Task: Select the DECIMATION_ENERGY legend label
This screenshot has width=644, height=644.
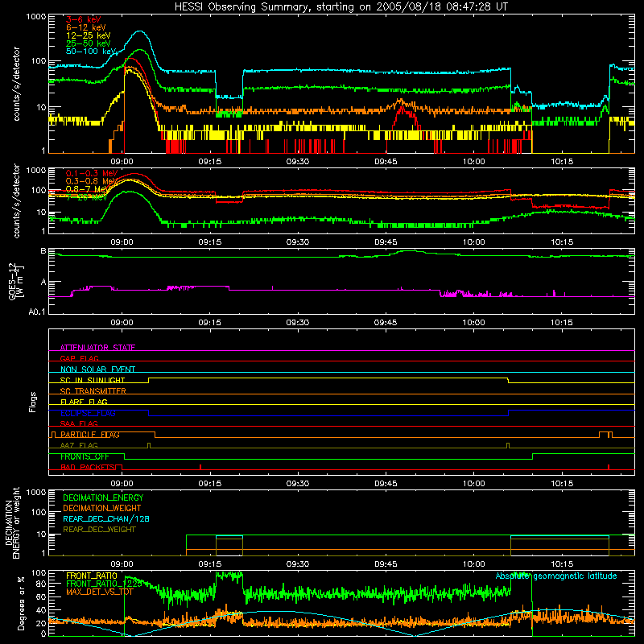Action: (x=103, y=497)
